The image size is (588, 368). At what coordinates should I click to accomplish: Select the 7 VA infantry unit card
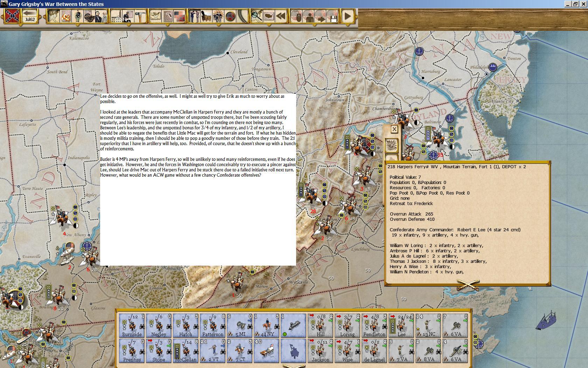click(x=401, y=350)
